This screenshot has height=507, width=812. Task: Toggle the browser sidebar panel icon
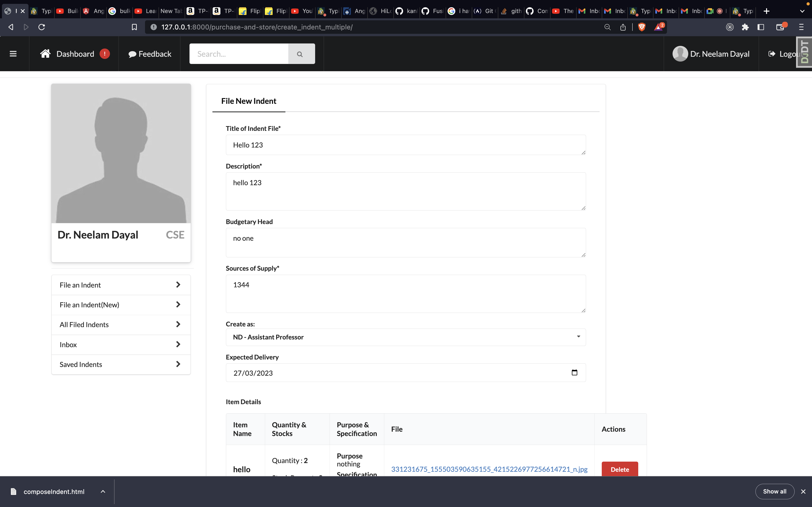[x=761, y=27]
